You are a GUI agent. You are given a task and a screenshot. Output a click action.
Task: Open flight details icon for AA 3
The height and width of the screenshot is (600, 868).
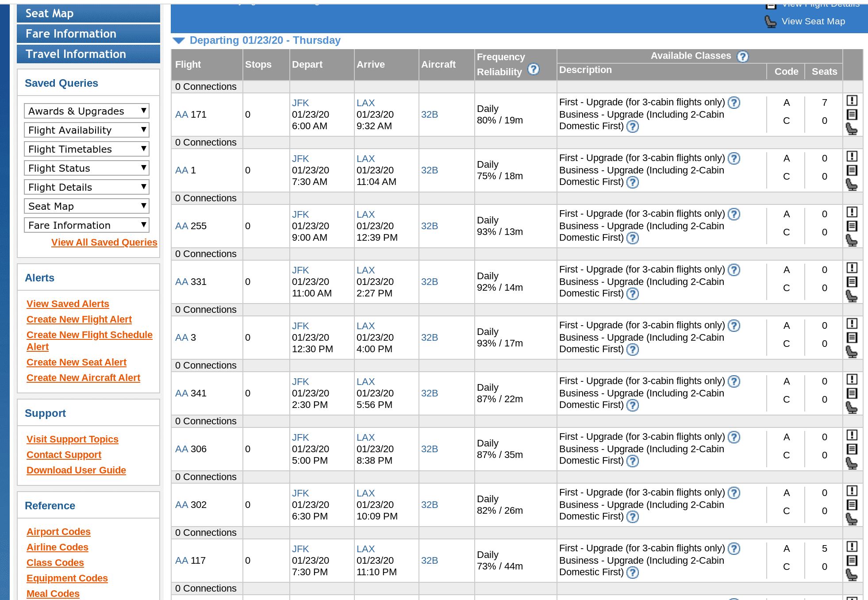pos(852,338)
